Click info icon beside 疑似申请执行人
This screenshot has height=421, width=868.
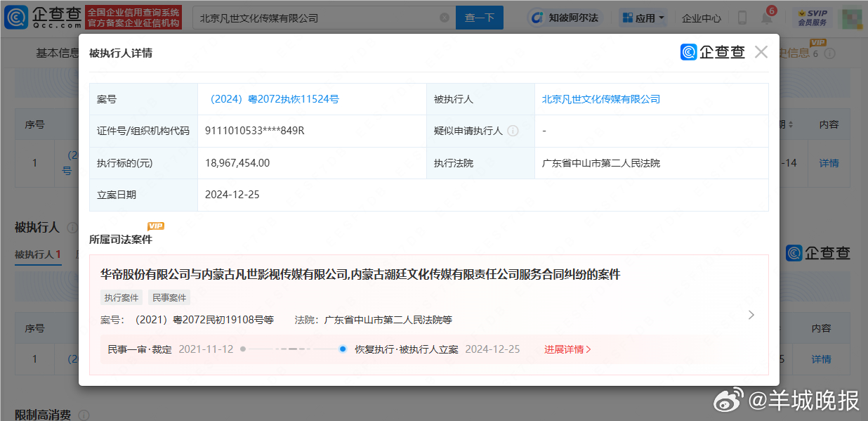513,131
